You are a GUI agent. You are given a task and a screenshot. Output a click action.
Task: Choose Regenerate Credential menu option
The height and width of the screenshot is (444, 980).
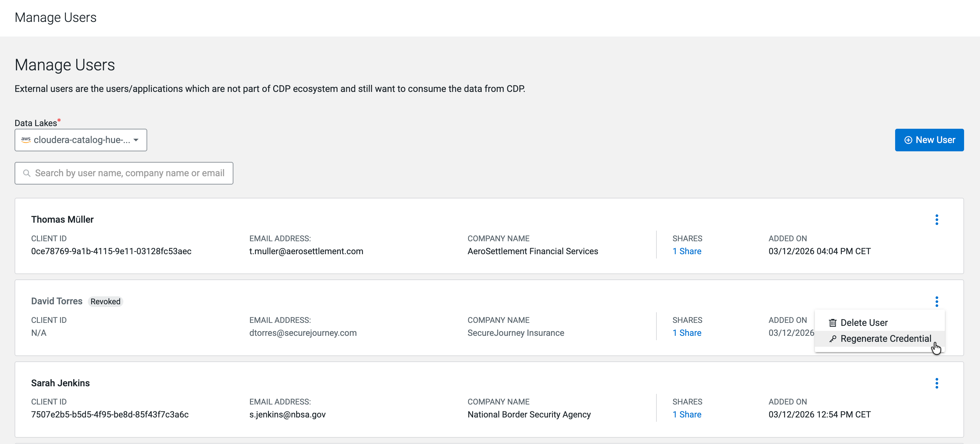[885, 339]
